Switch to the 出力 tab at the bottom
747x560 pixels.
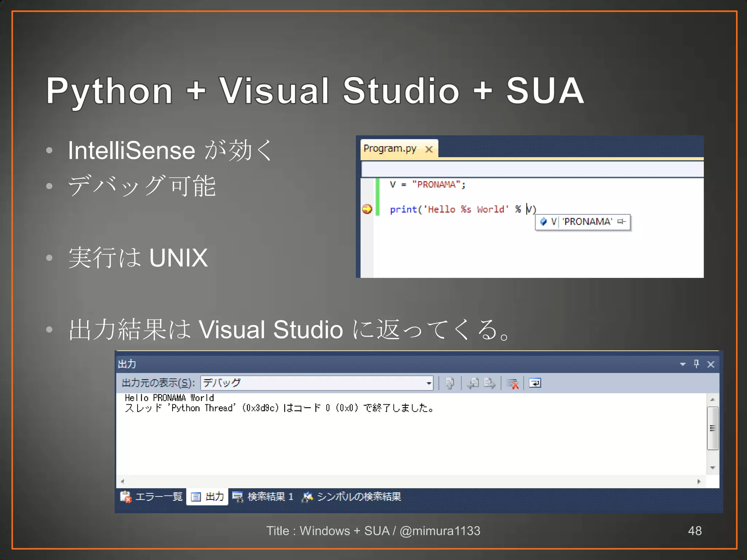(x=207, y=497)
